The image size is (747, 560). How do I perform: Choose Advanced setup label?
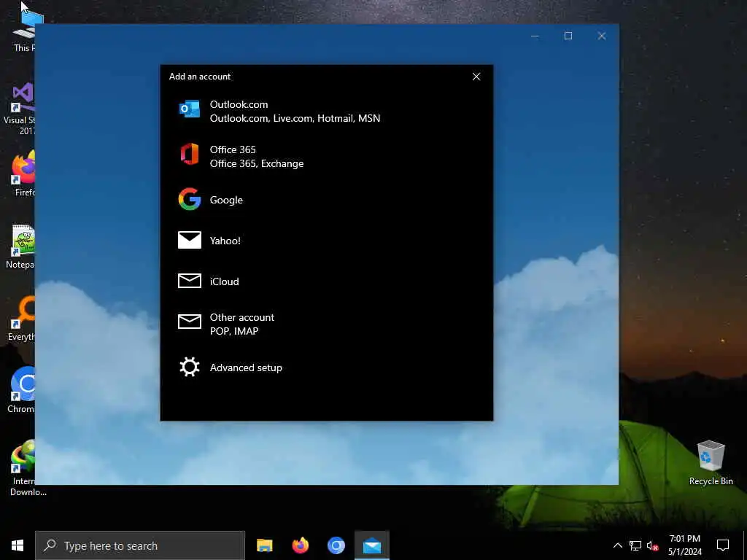click(246, 367)
